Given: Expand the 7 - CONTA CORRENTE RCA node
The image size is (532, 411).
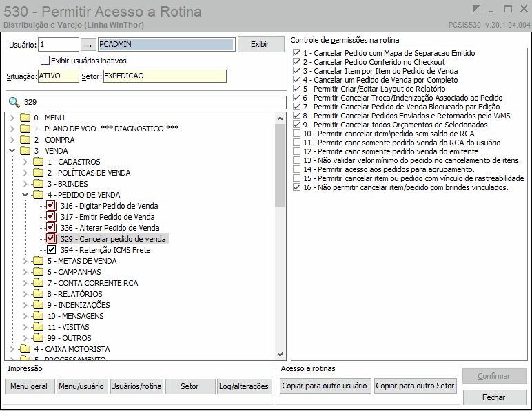Looking at the screenshot, I should (25, 283).
